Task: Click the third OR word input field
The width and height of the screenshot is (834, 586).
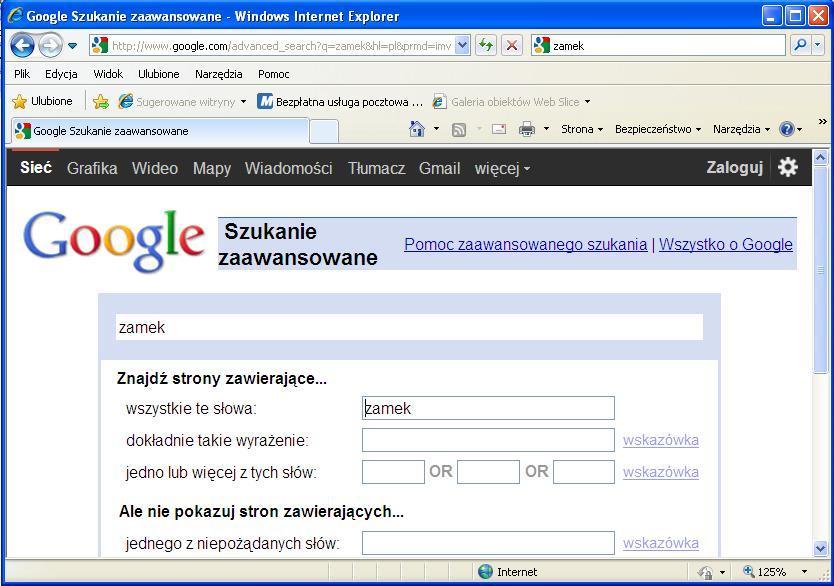Action: pyautogui.click(x=584, y=472)
